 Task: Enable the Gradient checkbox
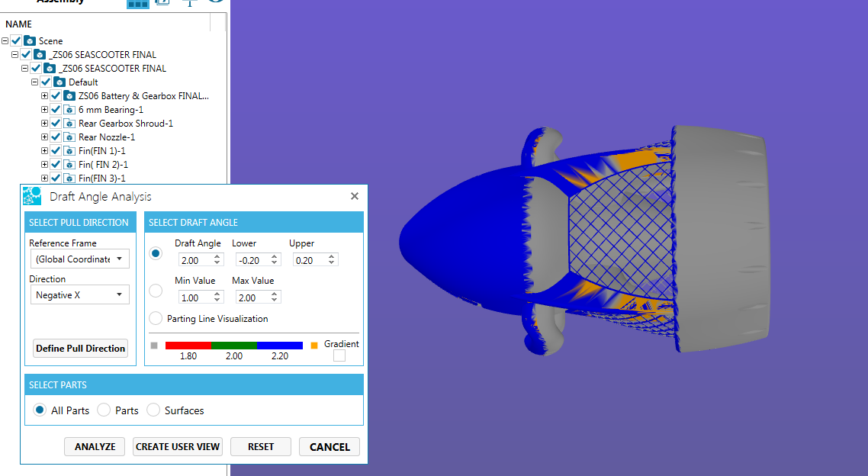point(339,355)
